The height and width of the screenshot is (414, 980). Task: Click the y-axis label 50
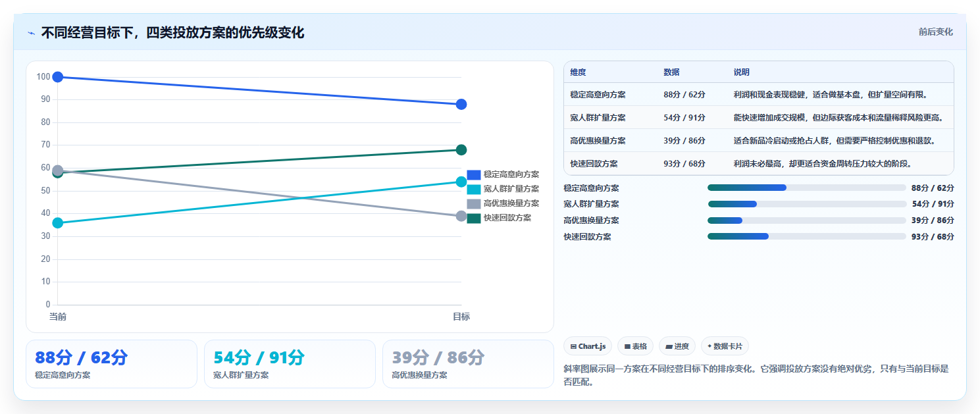coord(45,191)
